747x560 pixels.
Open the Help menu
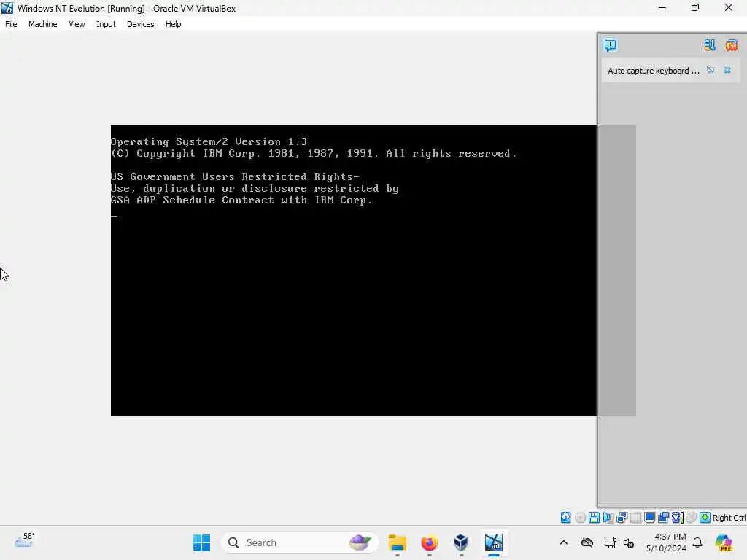click(x=173, y=24)
